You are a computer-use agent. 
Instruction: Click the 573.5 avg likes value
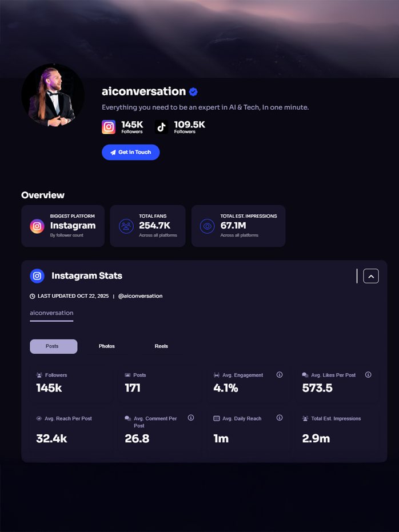[317, 388]
